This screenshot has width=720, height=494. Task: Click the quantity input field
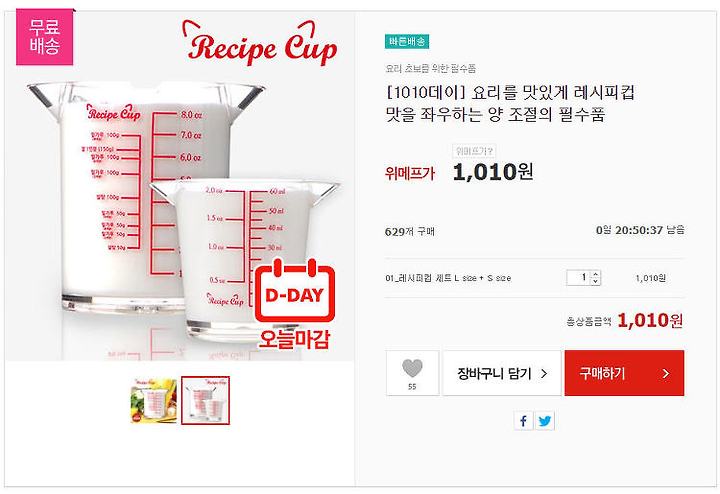(579, 278)
